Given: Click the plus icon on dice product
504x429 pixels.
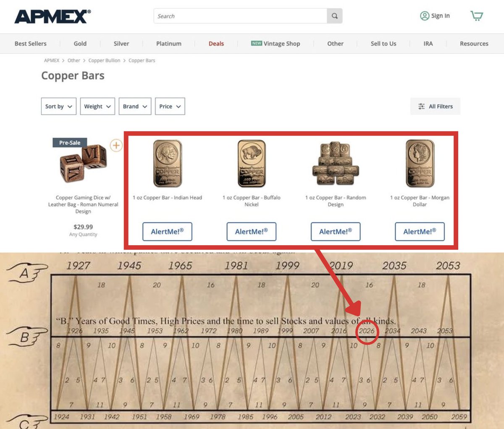Looking at the screenshot, I should click(x=116, y=146).
